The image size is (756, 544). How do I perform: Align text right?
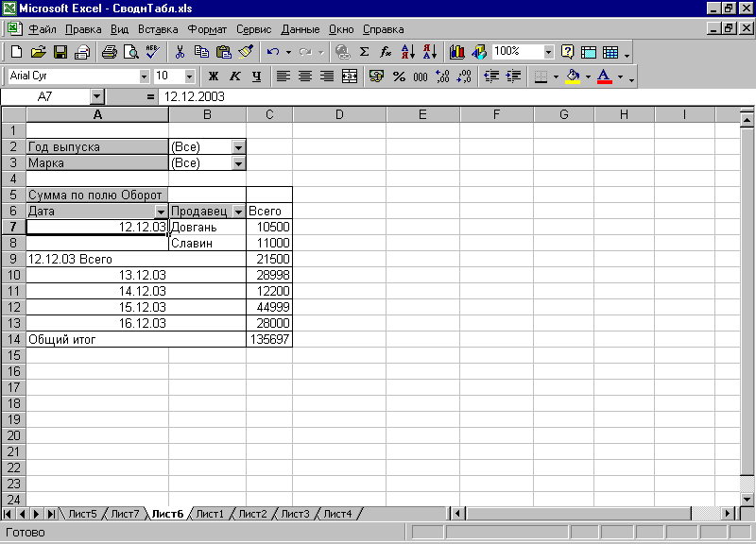(x=327, y=76)
